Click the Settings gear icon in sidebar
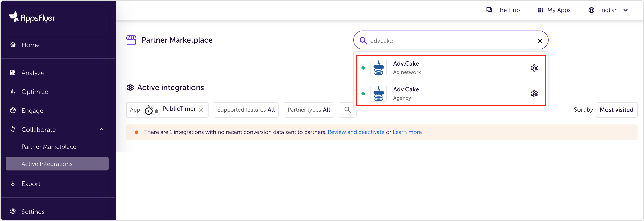The width and height of the screenshot is (644, 221). pyautogui.click(x=13, y=211)
